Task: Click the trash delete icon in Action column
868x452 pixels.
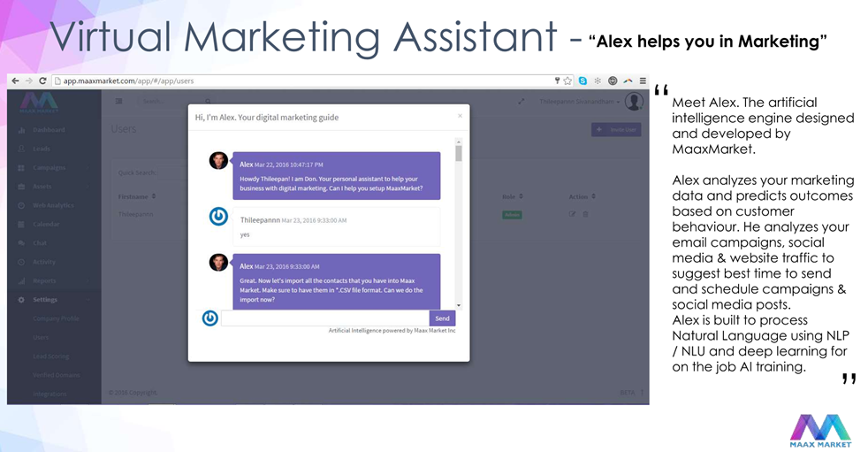Action: pyautogui.click(x=585, y=214)
